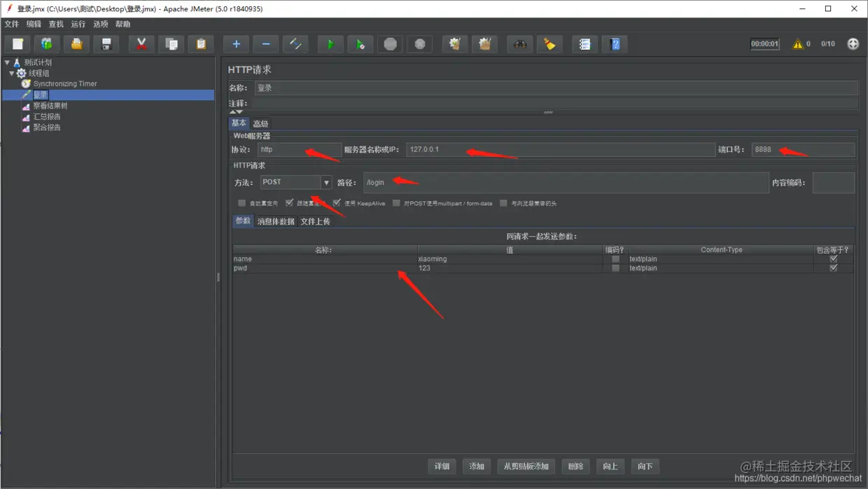Viewport: 868px width, 489px height.
Task: Click the 服务器名称或IP field with 127.0.0.1
Action: point(560,150)
